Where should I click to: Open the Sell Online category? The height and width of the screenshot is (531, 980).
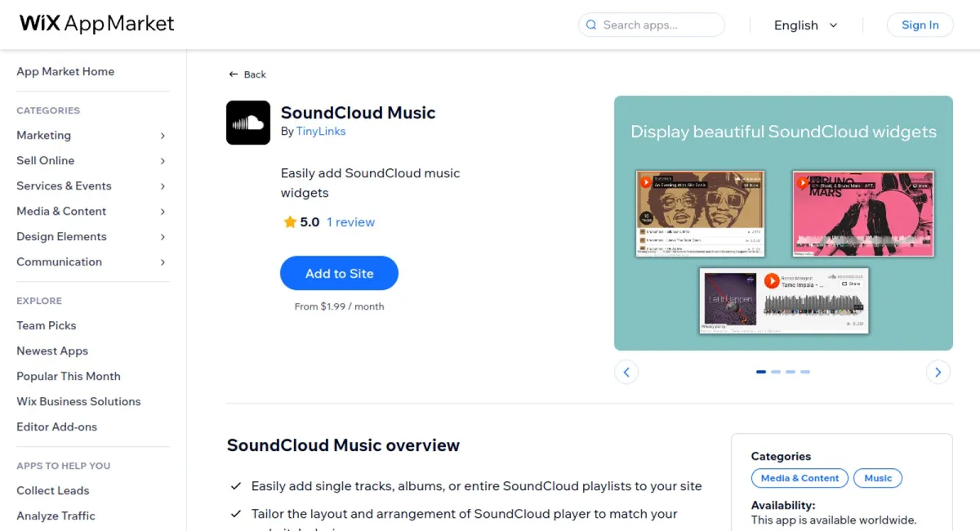(x=45, y=161)
